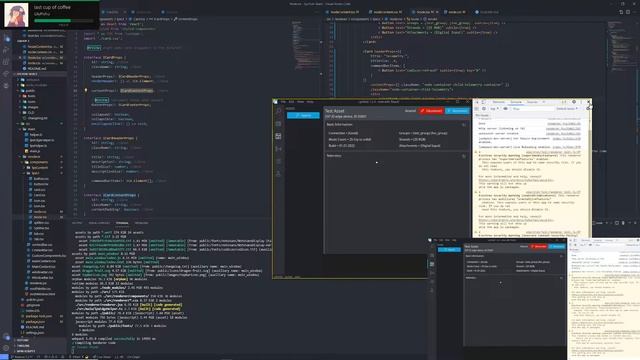Click the second sidebar icon in the Electron app
Image resolution: width=640 pixels, height=360 pixels.
click(278, 124)
